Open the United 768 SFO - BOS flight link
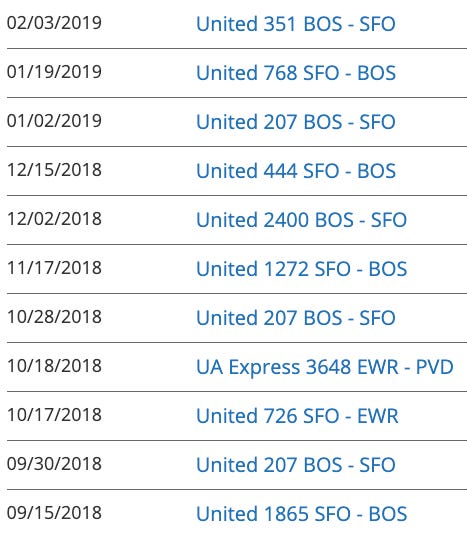This screenshot has height=536, width=467. point(296,73)
